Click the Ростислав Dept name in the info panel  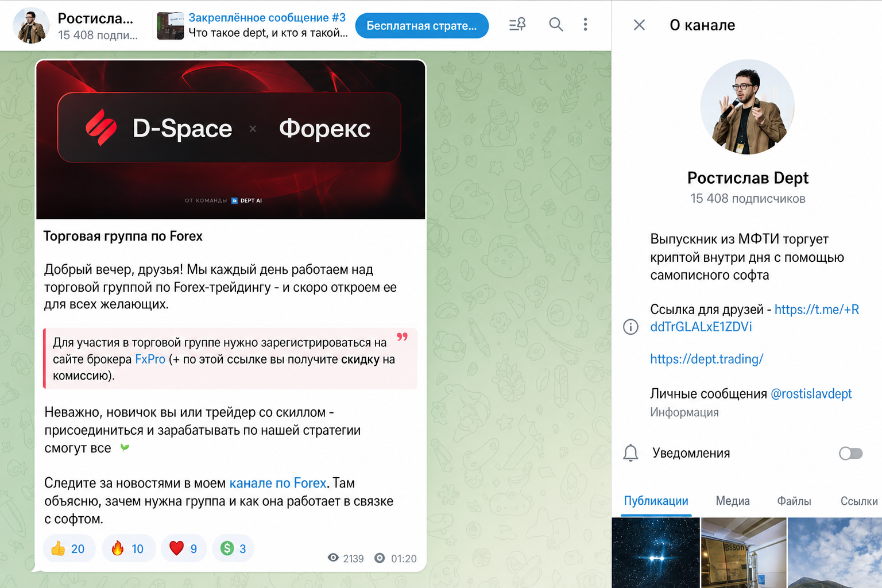pos(748,178)
